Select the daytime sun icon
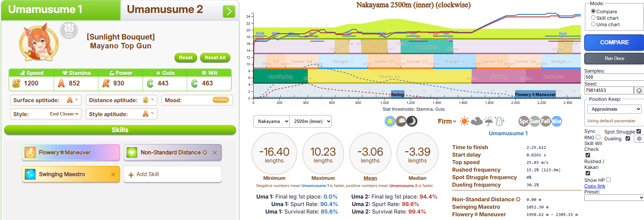Screen dimensions: 644x220 point(390,121)
